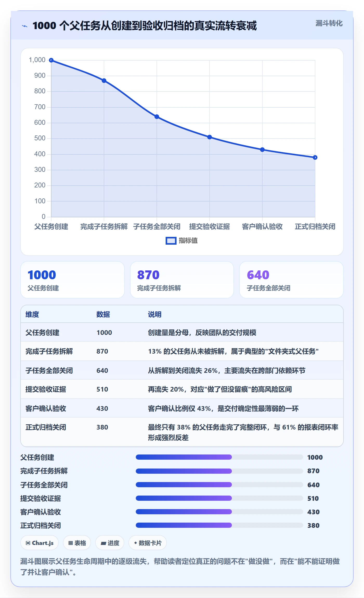This screenshot has width=364, height=598.
Task: Click the note starting 13% 的父任务从未被拆解
Action: [233, 351]
